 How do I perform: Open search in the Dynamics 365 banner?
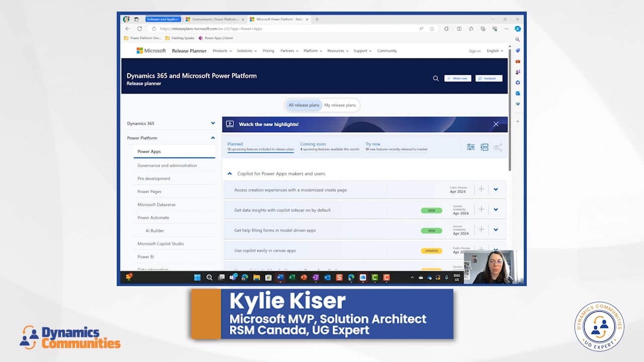tap(436, 78)
